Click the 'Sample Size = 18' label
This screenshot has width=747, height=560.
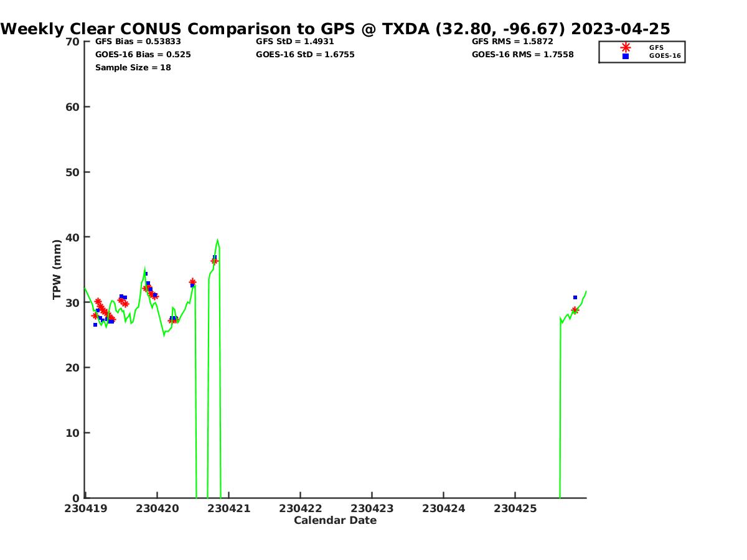click(133, 67)
